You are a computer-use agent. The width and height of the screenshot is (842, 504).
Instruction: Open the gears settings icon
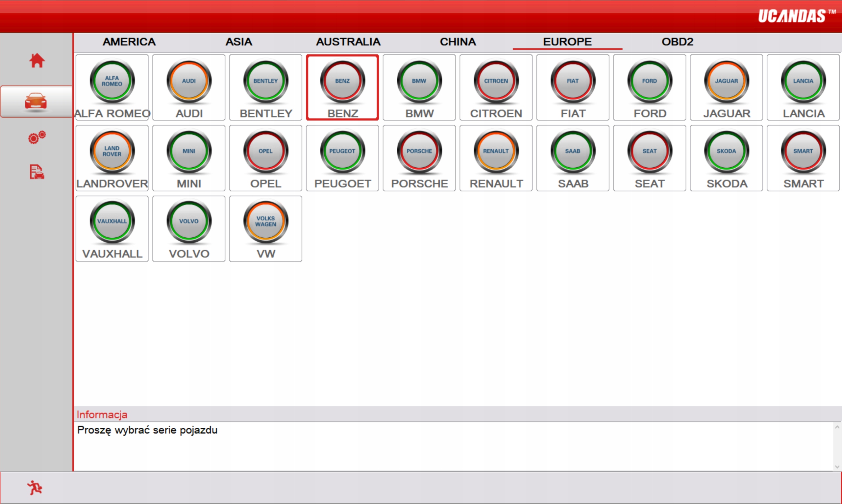(x=37, y=137)
